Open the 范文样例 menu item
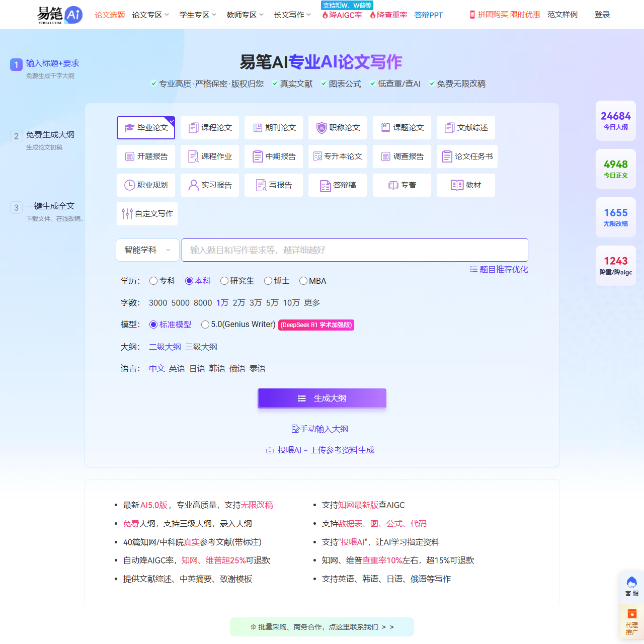Image resolution: width=644 pixels, height=644 pixels. tap(562, 15)
